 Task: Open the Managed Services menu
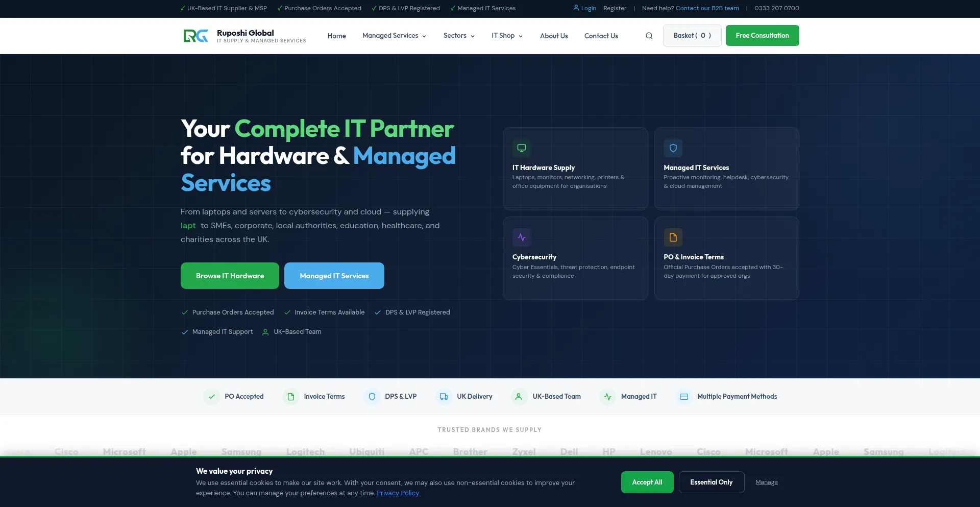pos(394,36)
